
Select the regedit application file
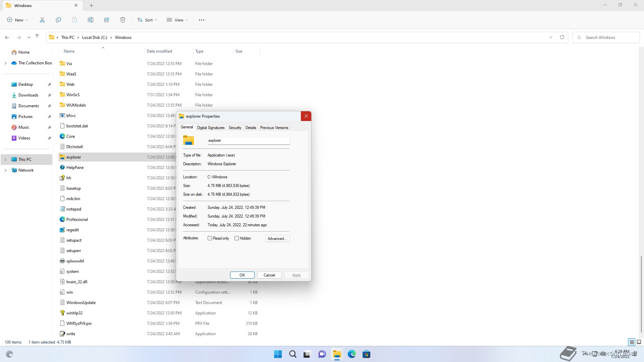point(72,230)
